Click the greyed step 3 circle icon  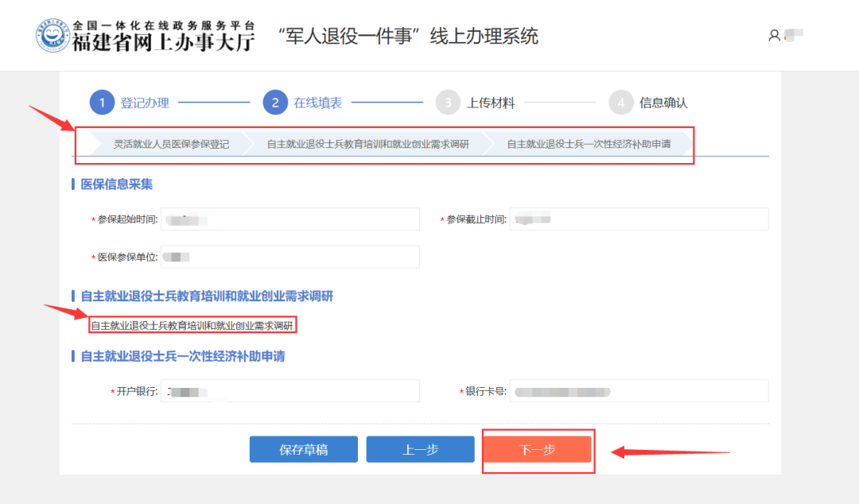click(x=449, y=103)
